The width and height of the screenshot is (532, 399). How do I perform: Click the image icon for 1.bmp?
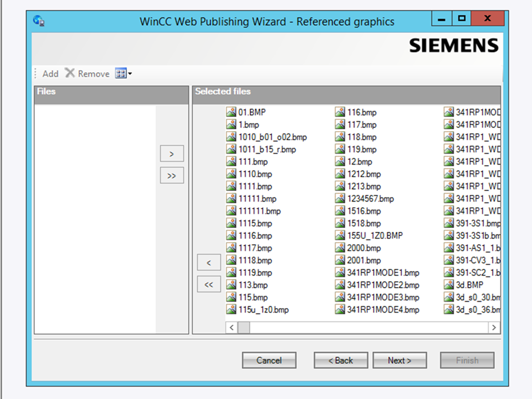pyautogui.click(x=231, y=125)
